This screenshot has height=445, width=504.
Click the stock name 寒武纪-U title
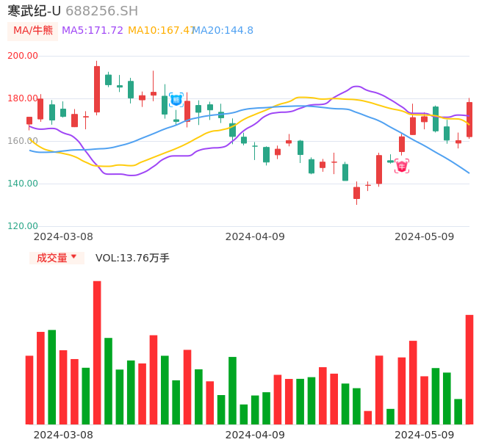coord(34,11)
